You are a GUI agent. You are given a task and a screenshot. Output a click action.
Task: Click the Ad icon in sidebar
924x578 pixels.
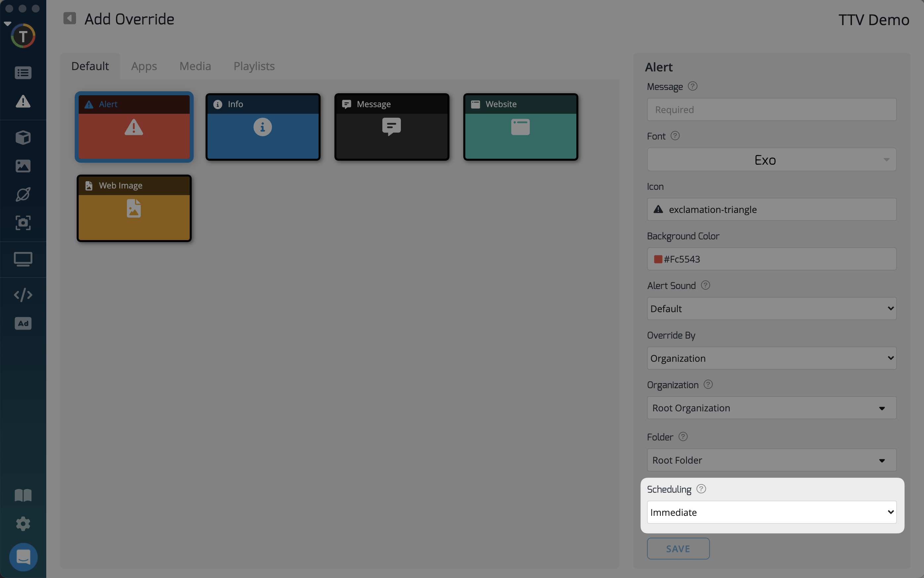pyautogui.click(x=23, y=323)
